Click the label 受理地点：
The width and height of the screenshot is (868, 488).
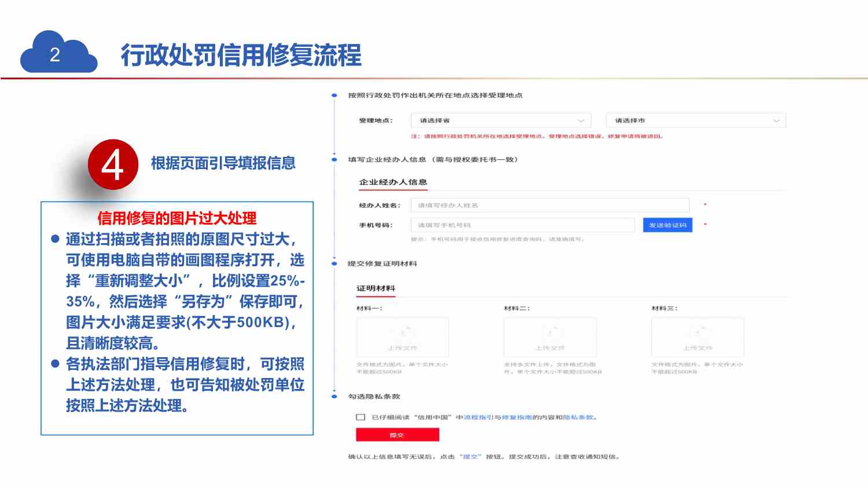[x=376, y=120]
